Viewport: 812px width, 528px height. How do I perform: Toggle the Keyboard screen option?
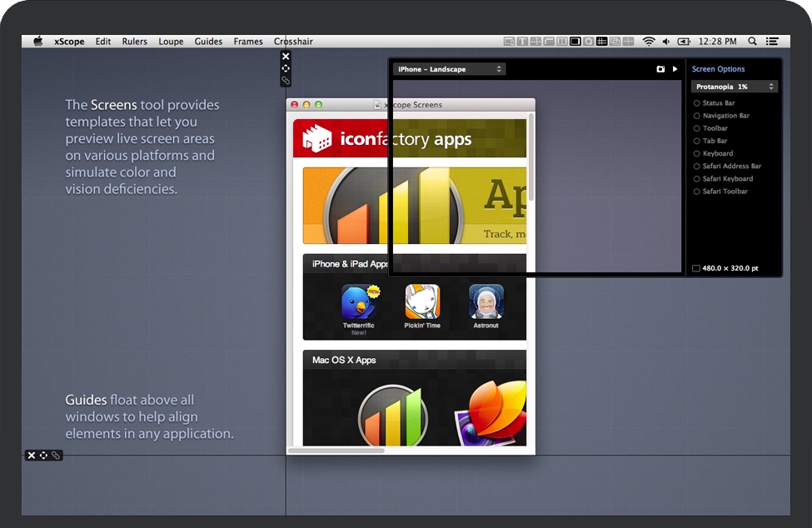point(697,153)
